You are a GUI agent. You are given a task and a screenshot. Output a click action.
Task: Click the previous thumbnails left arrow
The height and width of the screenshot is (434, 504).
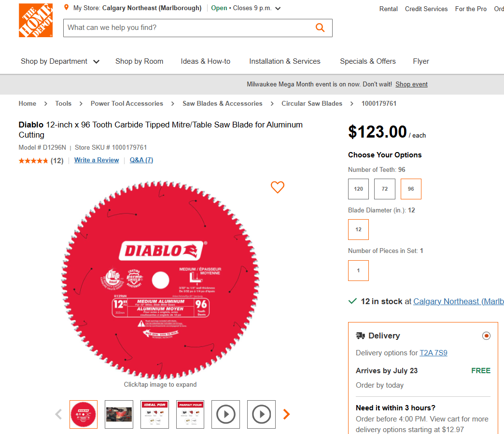(x=58, y=414)
